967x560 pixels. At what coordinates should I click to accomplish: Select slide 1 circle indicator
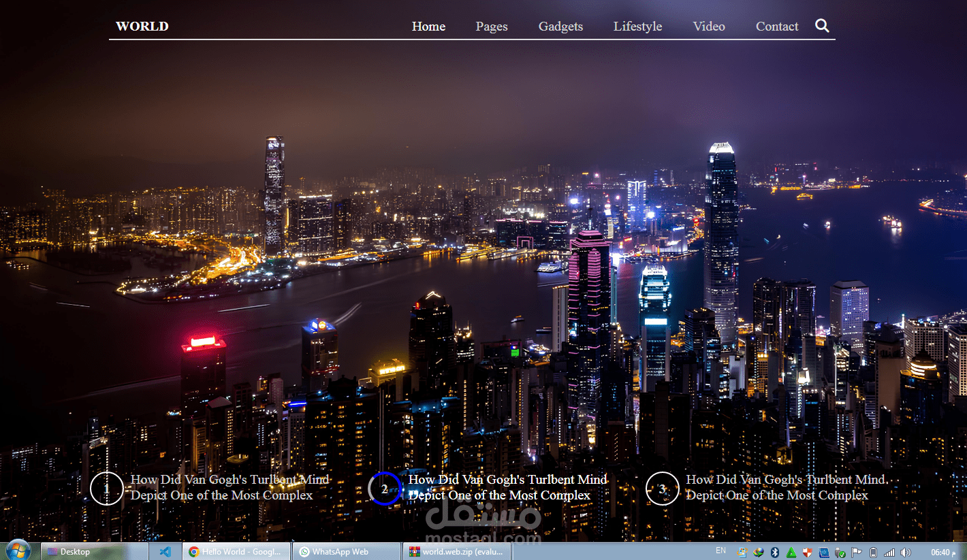(x=106, y=489)
